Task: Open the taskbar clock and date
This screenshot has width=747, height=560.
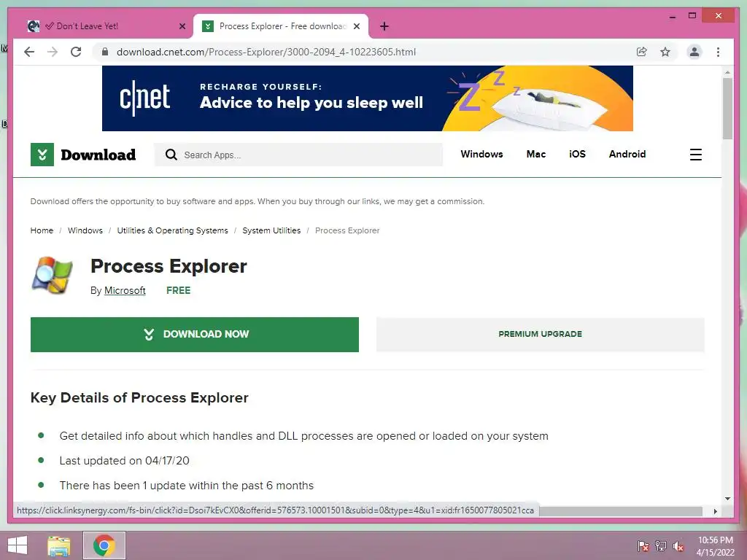Action: [x=715, y=546]
